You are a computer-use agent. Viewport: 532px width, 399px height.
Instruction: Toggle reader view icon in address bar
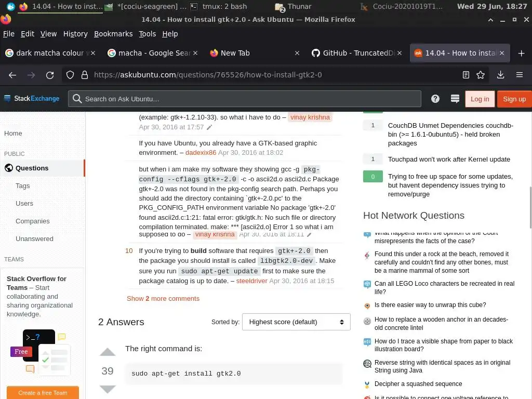tap(466, 75)
